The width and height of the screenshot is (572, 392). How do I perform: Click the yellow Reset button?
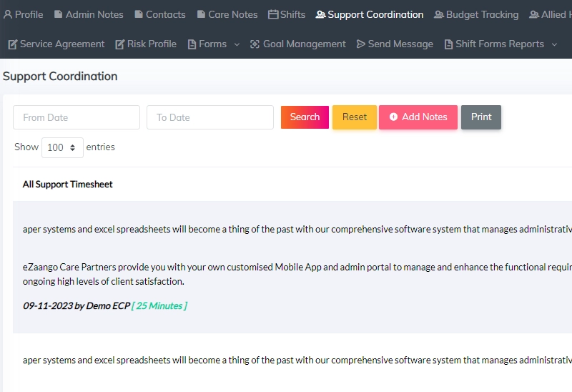pos(354,117)
